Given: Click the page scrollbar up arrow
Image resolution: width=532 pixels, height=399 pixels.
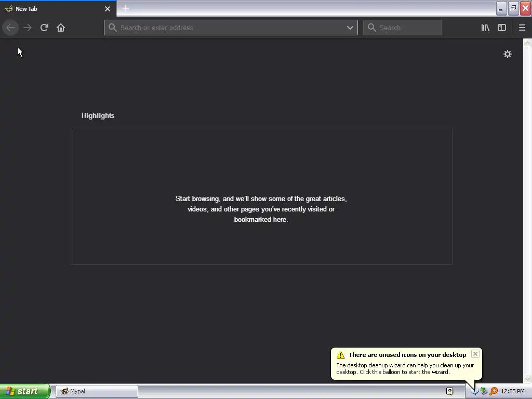Looking at the screenshot, I should [x=527, y=43].
